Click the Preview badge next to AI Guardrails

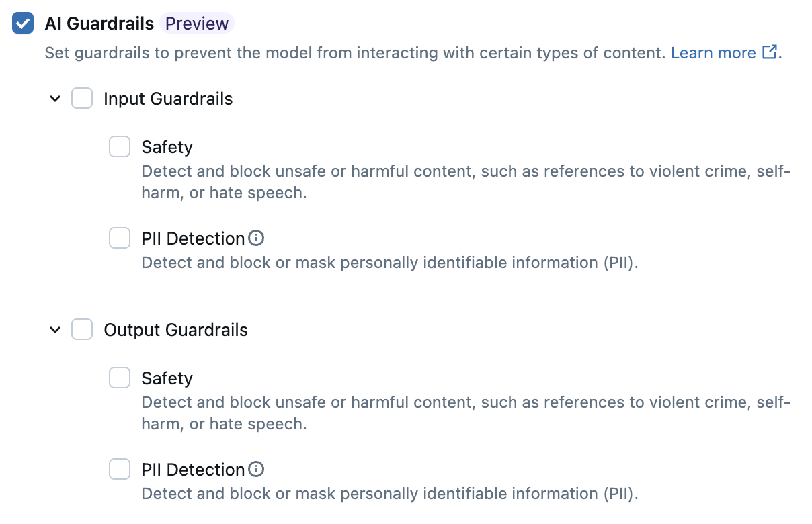click(x=196, y=23)
